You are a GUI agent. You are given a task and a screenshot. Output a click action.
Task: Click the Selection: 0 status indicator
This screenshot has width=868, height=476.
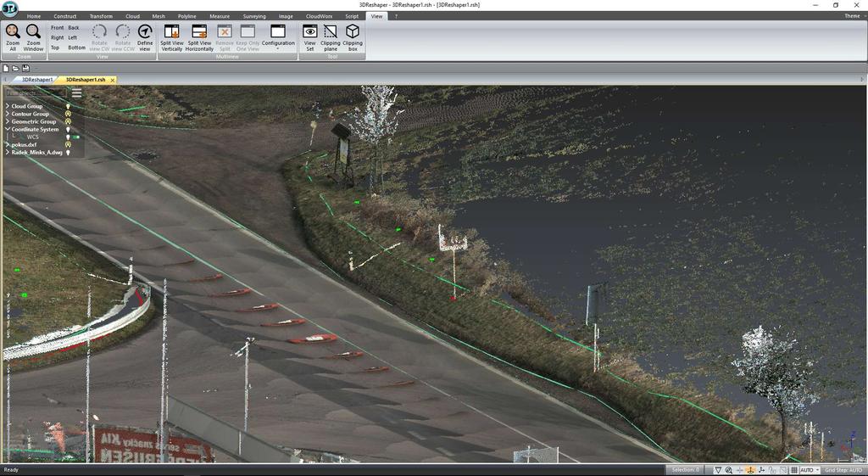point(686,470)
